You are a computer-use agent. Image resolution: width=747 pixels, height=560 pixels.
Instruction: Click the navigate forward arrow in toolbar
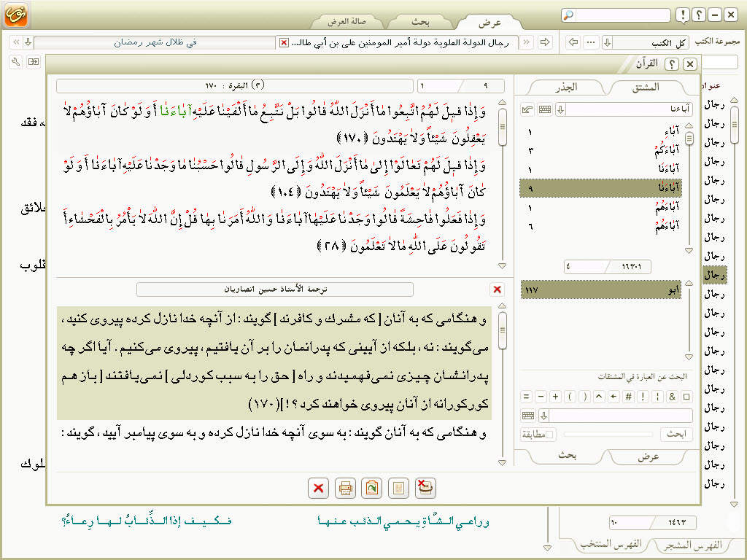click(x=544, y=42)
